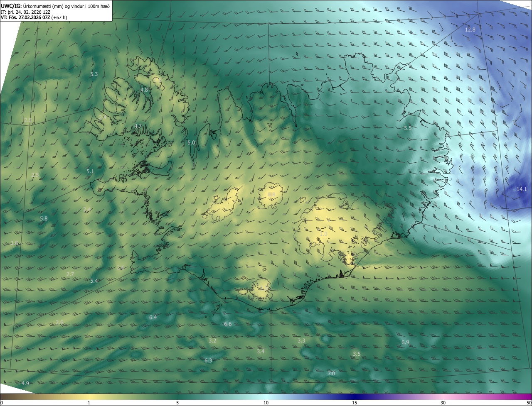Click the 5.8 value label
Screen dimensions: 532x406
[x=44, y=218]
